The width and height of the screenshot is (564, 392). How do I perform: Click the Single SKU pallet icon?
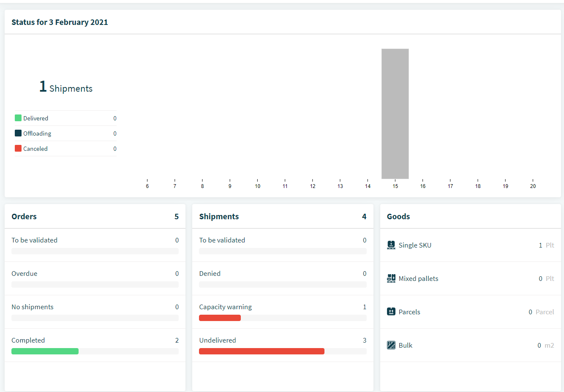point(391,245)
